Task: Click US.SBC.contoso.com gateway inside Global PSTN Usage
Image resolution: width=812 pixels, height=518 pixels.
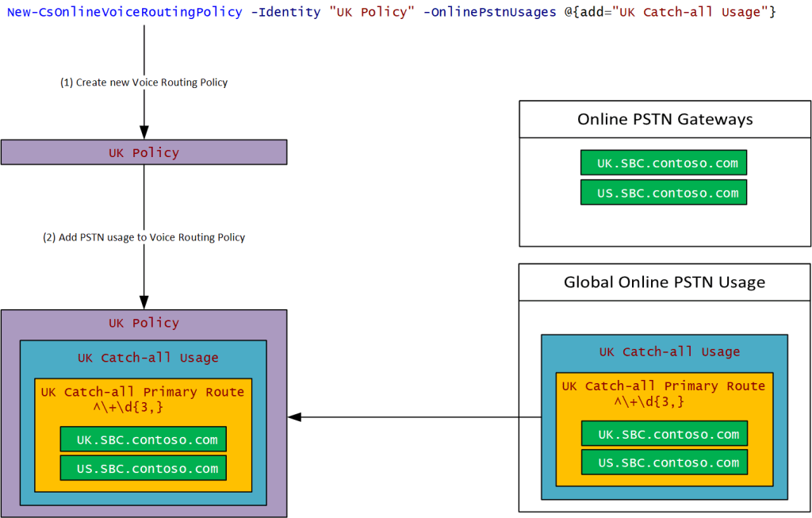Action: (665, 462)
